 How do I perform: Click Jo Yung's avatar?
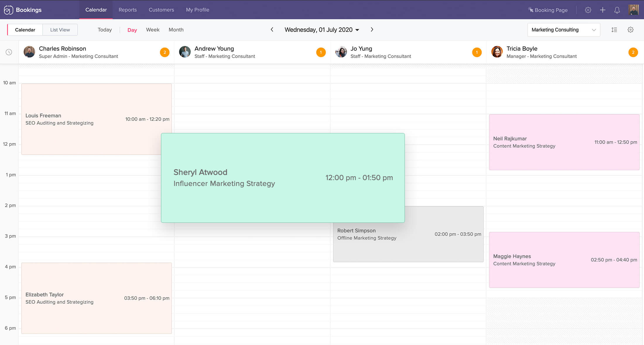pyautogui.click(x=341, y=52)
